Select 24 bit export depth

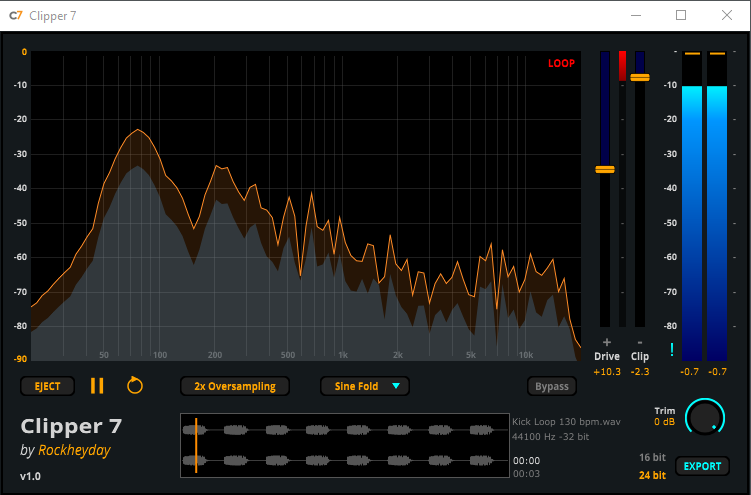click(652, 475)
